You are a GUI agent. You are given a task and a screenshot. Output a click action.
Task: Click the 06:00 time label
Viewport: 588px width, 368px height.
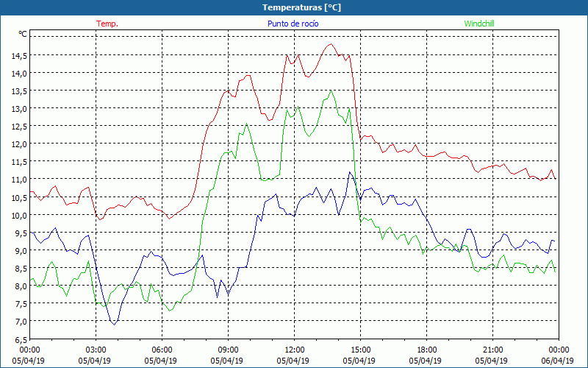click(162, 350)
